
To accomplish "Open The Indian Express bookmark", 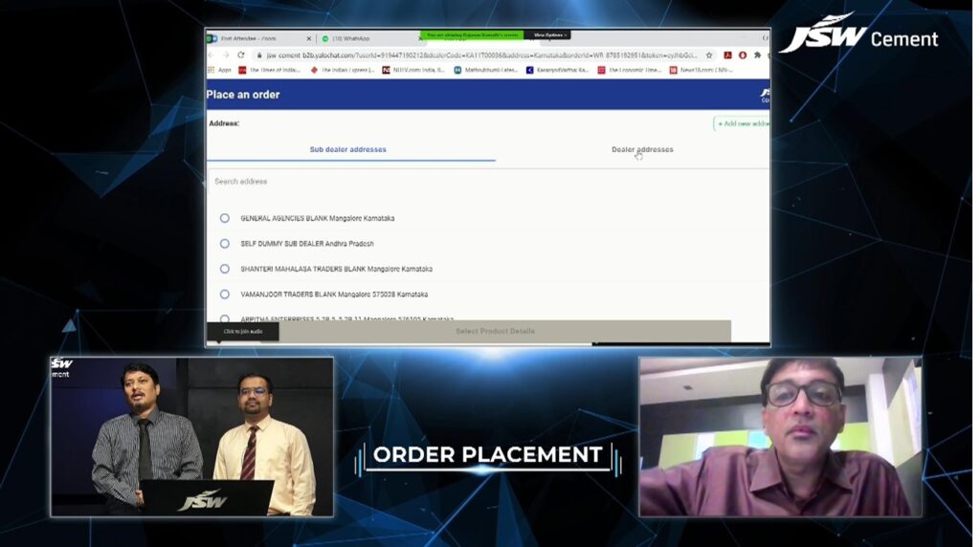I will click(343, 70).
